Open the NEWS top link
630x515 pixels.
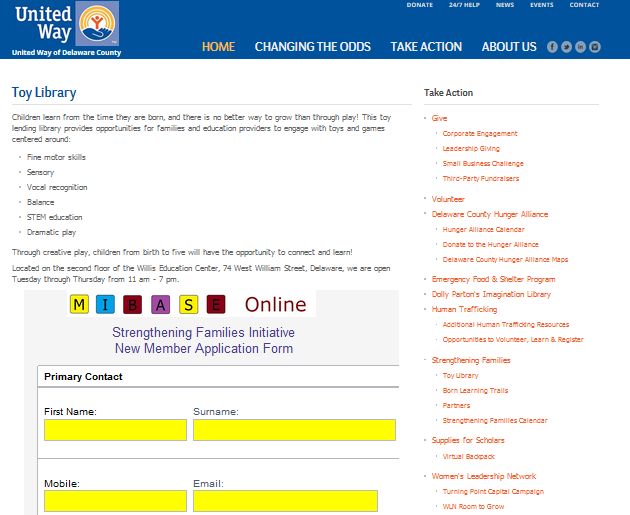(505, 5)
